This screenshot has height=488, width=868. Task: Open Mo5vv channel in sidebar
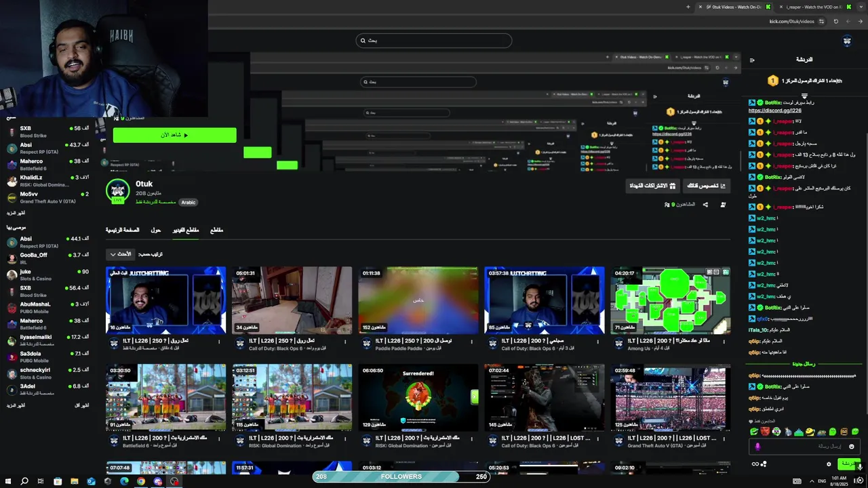pos(47,197)
